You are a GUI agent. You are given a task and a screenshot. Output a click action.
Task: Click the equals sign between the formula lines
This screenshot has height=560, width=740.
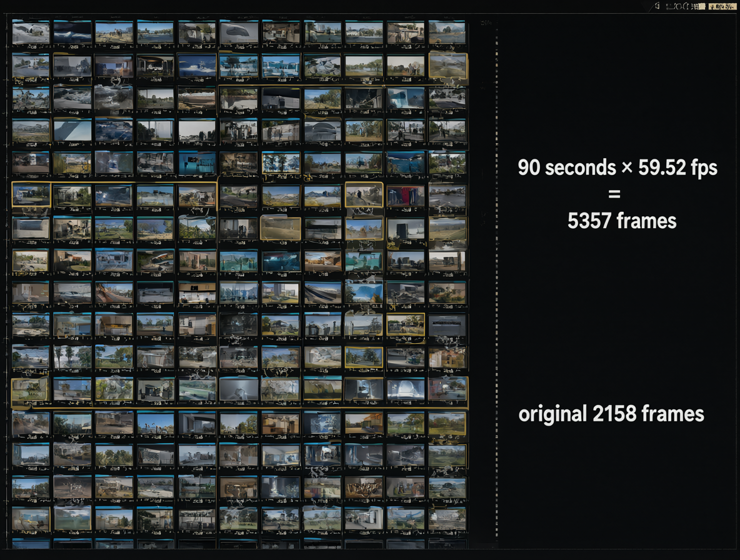[x=614, y=194]
